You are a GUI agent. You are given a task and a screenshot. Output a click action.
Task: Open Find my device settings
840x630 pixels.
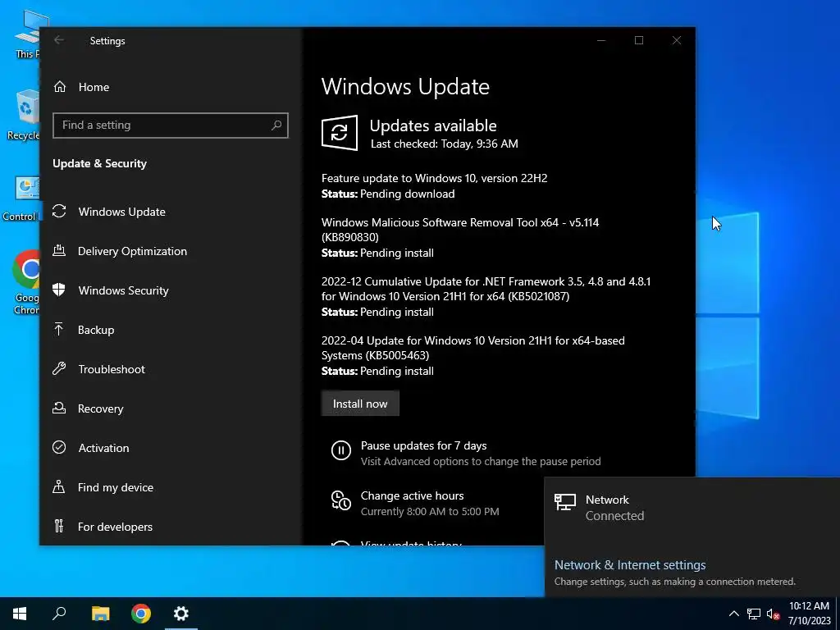click(x=115, y=487)
